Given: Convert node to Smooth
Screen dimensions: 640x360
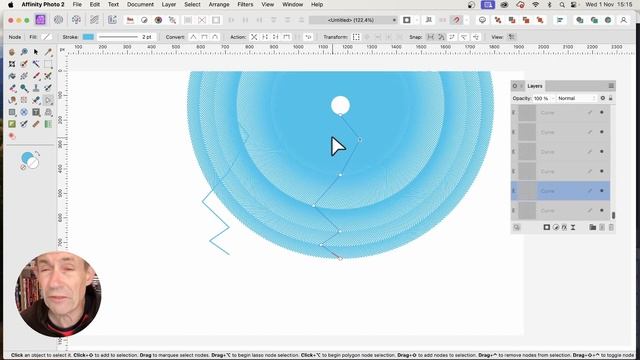Looking at the screenshot, I should coord(204,37).
